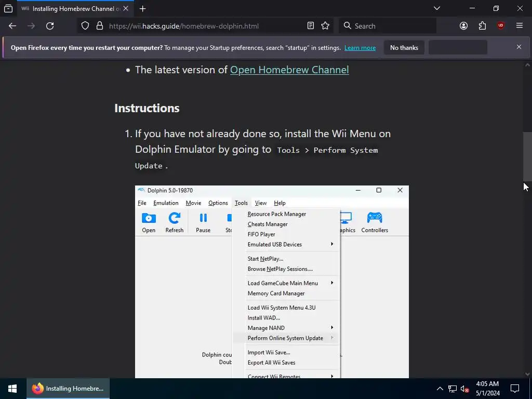Click 'Install WAD...' in the pictured menu
This screenshot has width=532, height=399.
click(263, 318)
